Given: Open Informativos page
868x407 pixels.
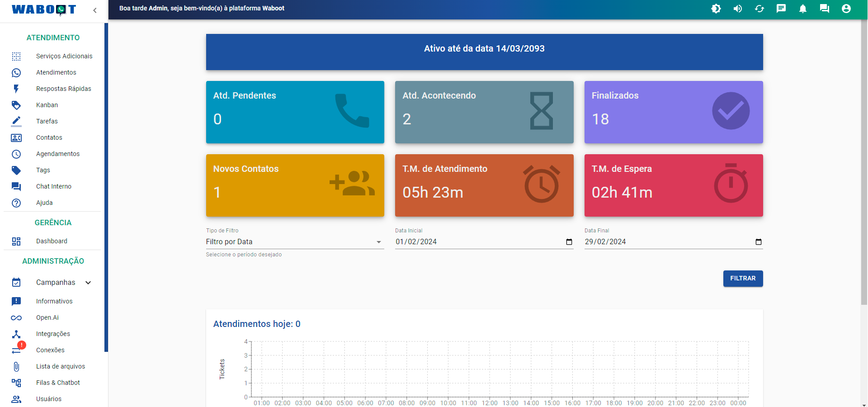Looking at the screenshot, I should pos(54,301).
